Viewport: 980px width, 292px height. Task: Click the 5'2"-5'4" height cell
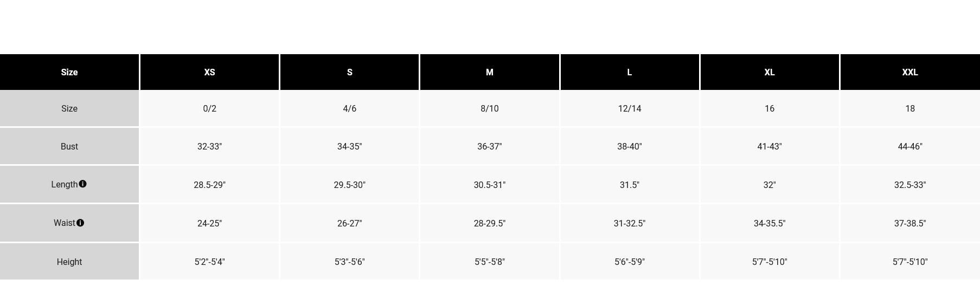click(209, 262)
